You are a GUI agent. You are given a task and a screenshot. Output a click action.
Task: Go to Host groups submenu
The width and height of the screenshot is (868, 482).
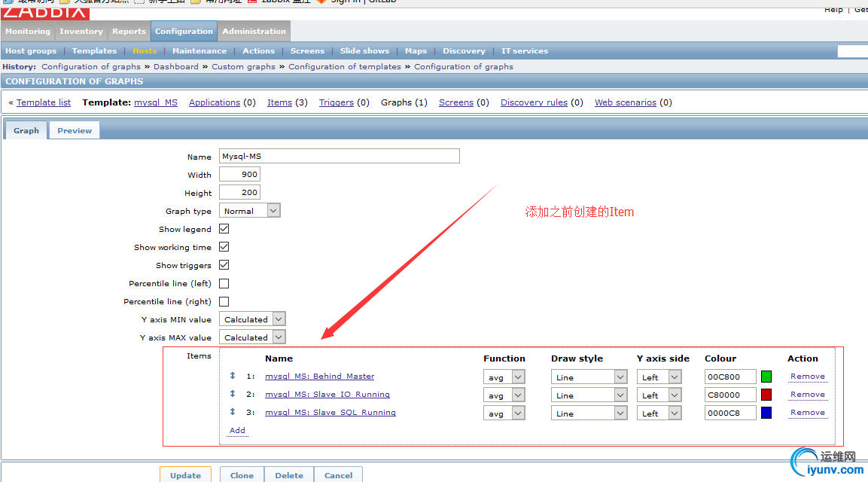[31, 50]
